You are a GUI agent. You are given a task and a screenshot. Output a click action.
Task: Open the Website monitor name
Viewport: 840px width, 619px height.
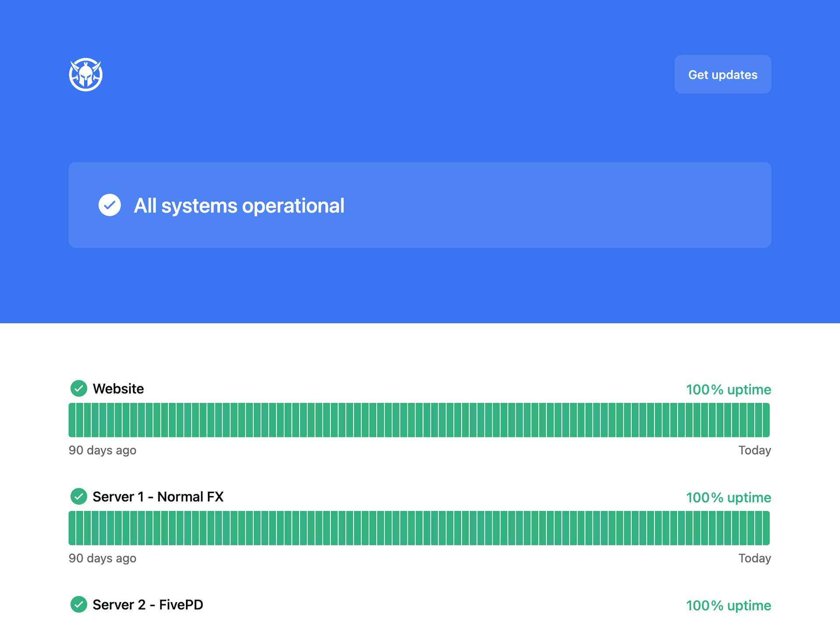point(118,389)
